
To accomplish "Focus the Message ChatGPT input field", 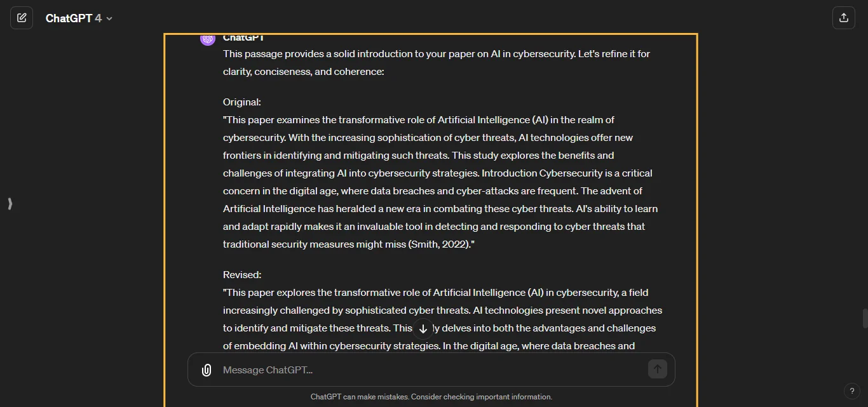I will pyautogui.click(x=432, y=370).
